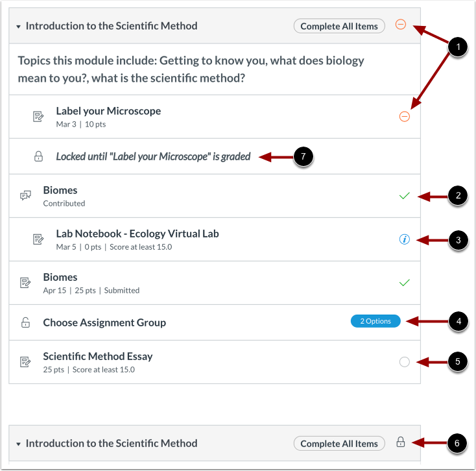
Task: Click the lock icon in bottom module header
Action: click(401, 442)
